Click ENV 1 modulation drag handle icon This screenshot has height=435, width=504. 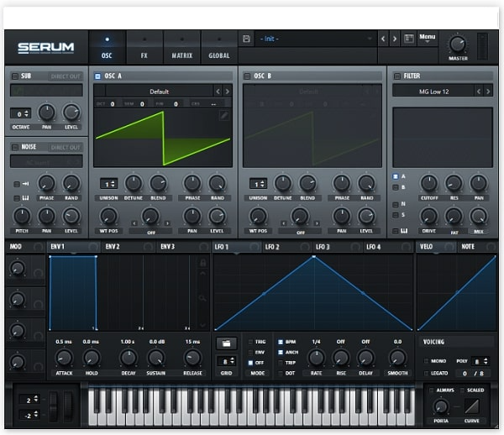point(93,247)
